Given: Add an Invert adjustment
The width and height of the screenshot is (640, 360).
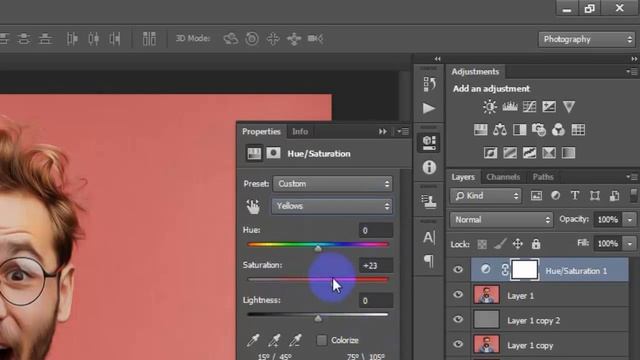Looking at the screenshot, I should coord(490,153).
